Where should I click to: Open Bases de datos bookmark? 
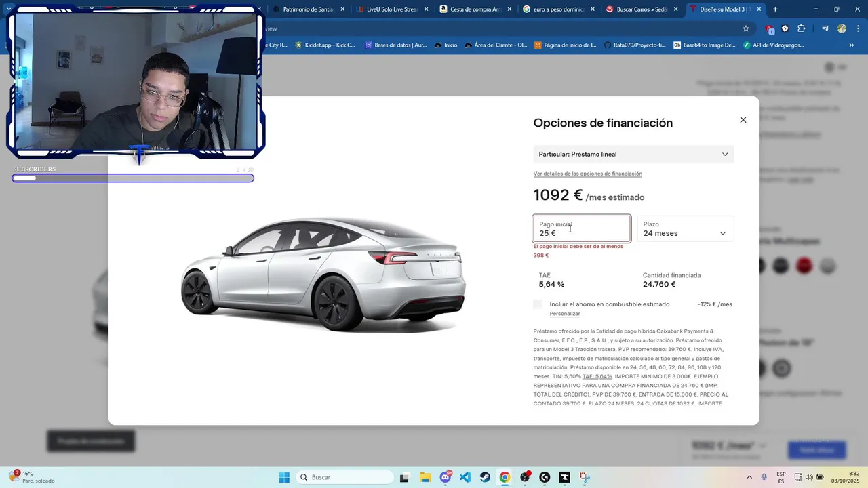tap(396, 45)
